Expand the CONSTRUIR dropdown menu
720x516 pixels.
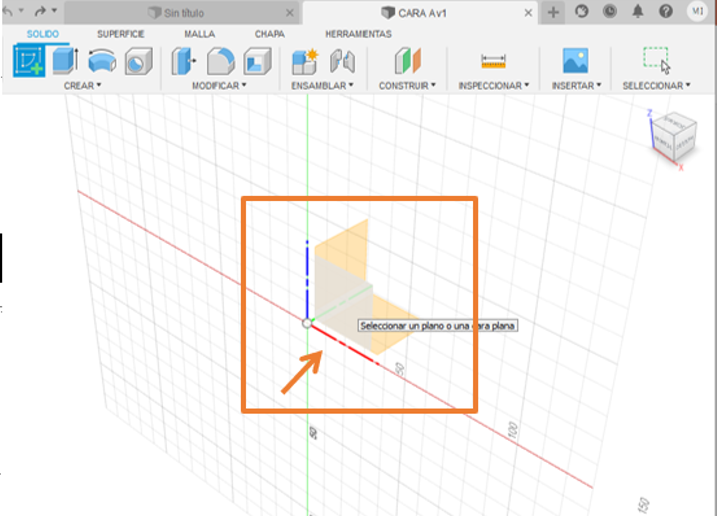[407, 85]
